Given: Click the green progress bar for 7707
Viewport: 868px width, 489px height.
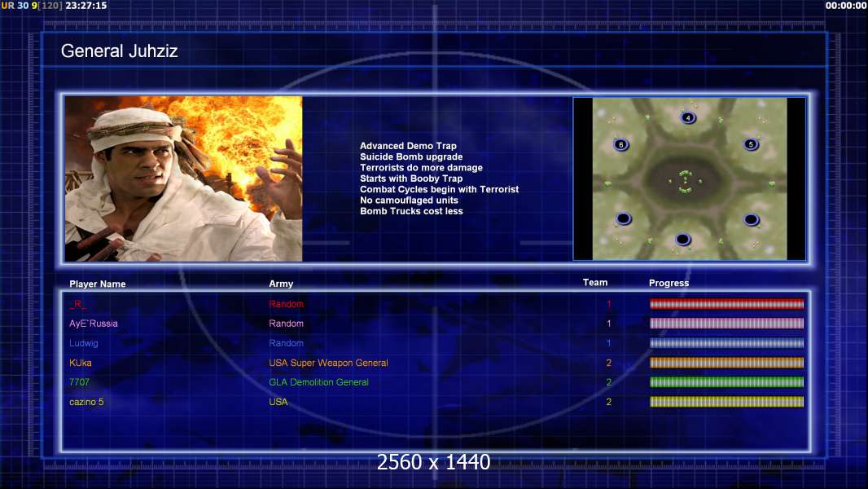Looking at the screenshot, I should pos(726,382).
